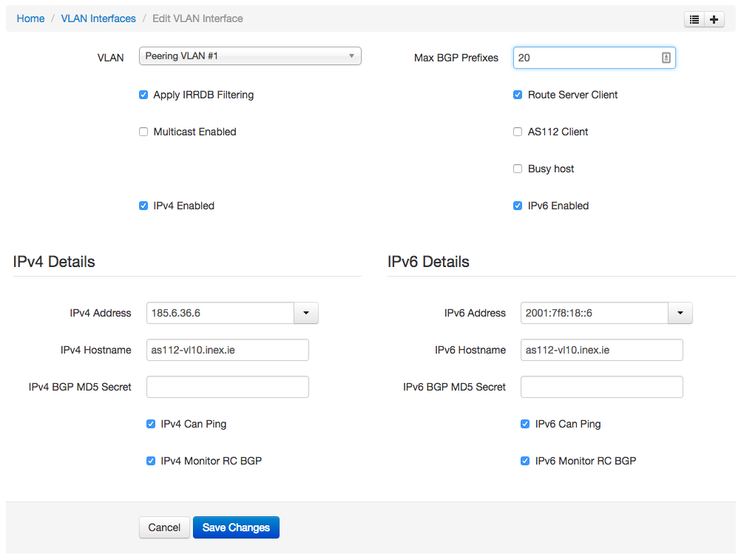Click the IPv6 Address text field

595,313
